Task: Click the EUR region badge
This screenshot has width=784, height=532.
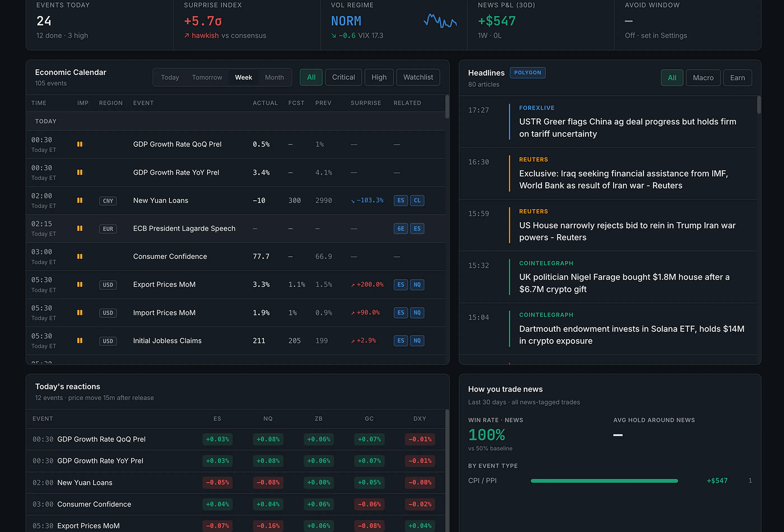Action: tap(108, 229)
